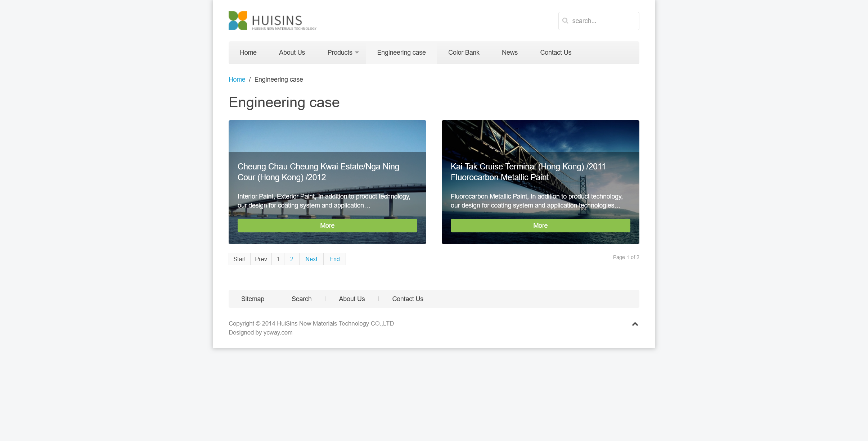Click the 'Engineering case' page heading
Screen dimensions: 868x441
click(x=284, y=103)
